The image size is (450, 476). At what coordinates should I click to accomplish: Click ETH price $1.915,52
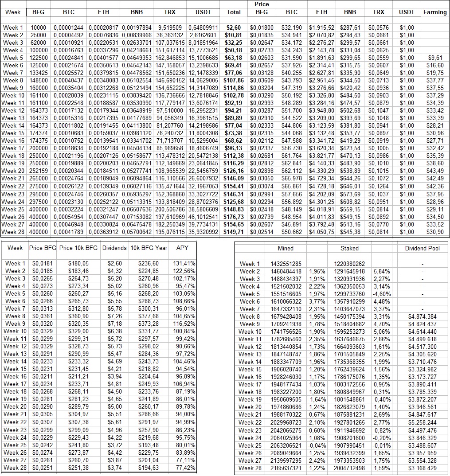point(321,27)
